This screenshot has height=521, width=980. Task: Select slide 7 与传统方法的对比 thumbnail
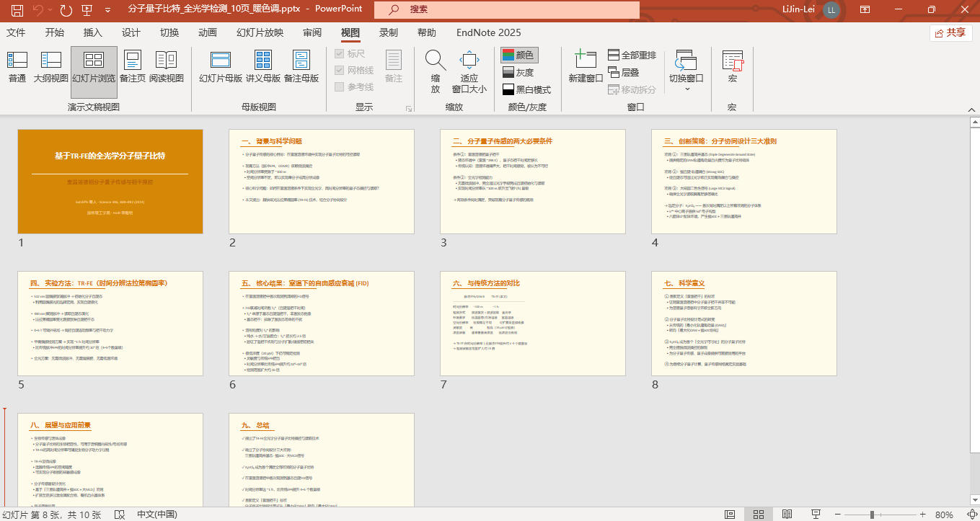coord(533,324)
